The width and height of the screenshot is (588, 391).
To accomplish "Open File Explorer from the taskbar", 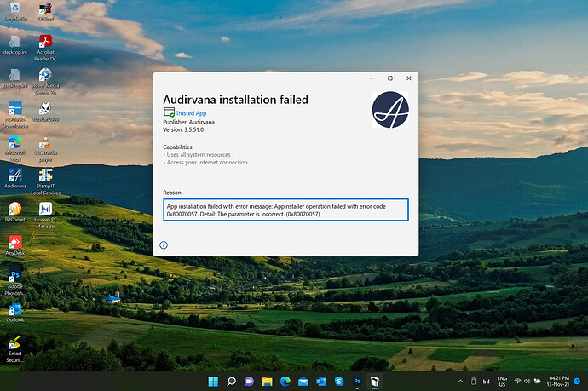I will pos(267,382).
